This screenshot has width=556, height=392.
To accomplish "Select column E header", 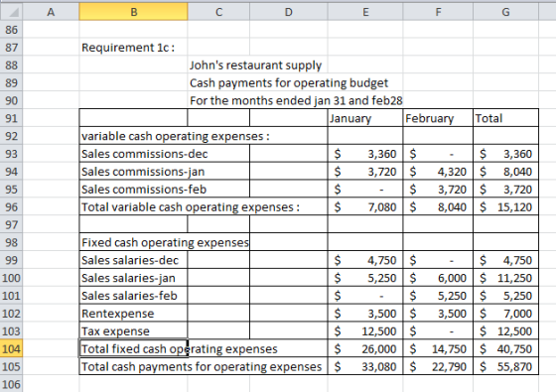I will [x=365, y=12].
